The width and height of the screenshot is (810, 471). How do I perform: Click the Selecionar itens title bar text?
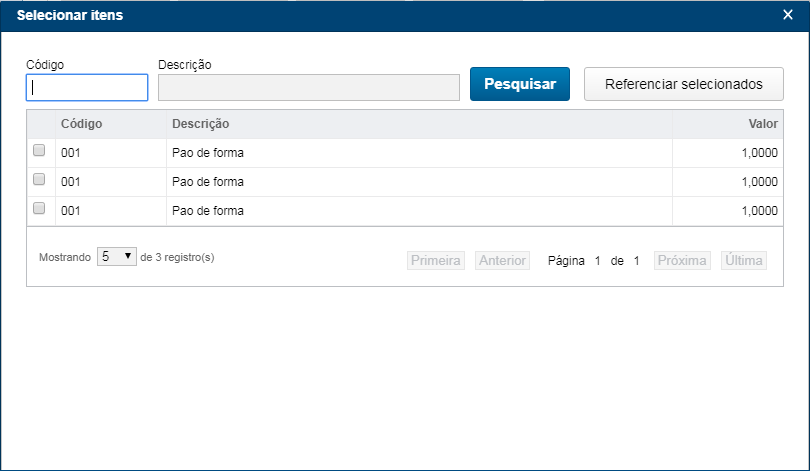[x=70, y=15]
